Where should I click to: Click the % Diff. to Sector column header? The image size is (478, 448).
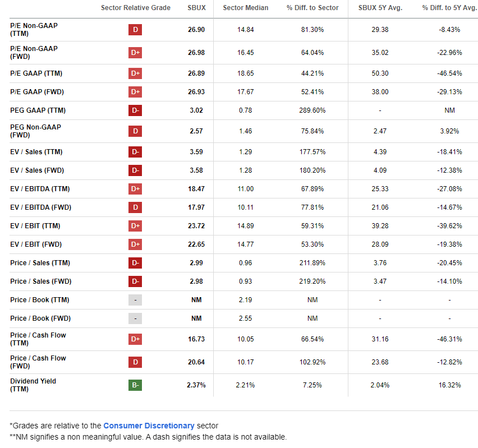pos(312,8)
